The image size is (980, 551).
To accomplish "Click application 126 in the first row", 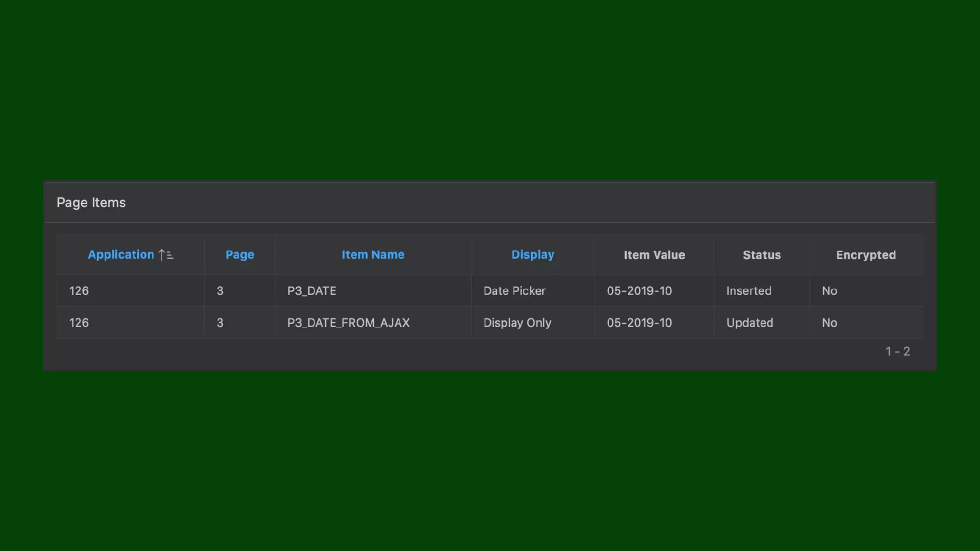I will [79, 291].
